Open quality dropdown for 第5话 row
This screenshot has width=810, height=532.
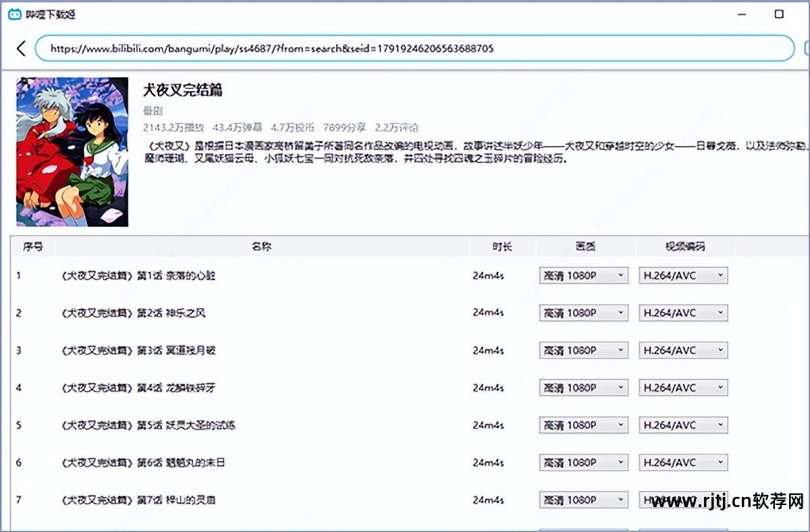tap(584, 425)
